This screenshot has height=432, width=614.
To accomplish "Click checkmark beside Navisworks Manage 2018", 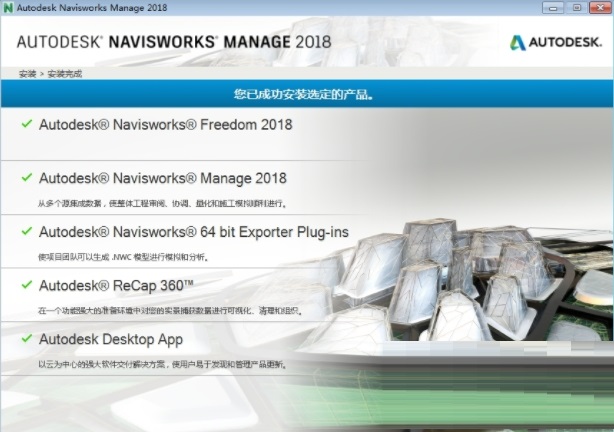I will [x=27, y=177].
